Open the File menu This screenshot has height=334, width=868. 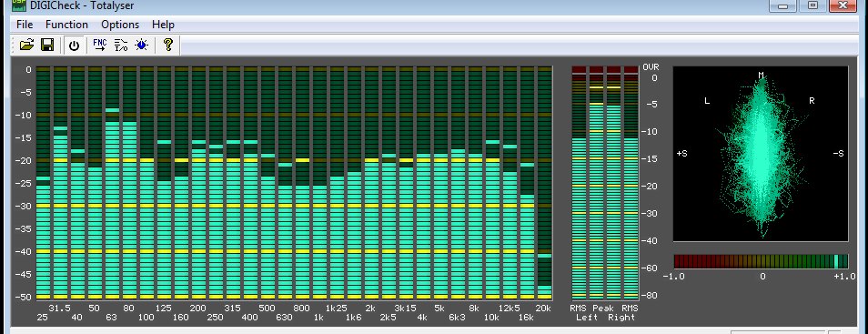[x=25, y=25]
